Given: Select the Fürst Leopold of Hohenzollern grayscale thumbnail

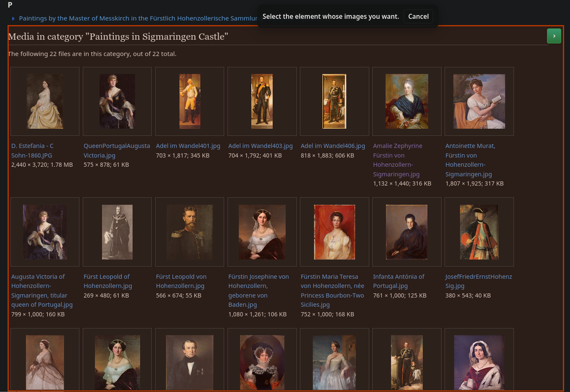Looking at the screenshot, I should tap(117, 232).
